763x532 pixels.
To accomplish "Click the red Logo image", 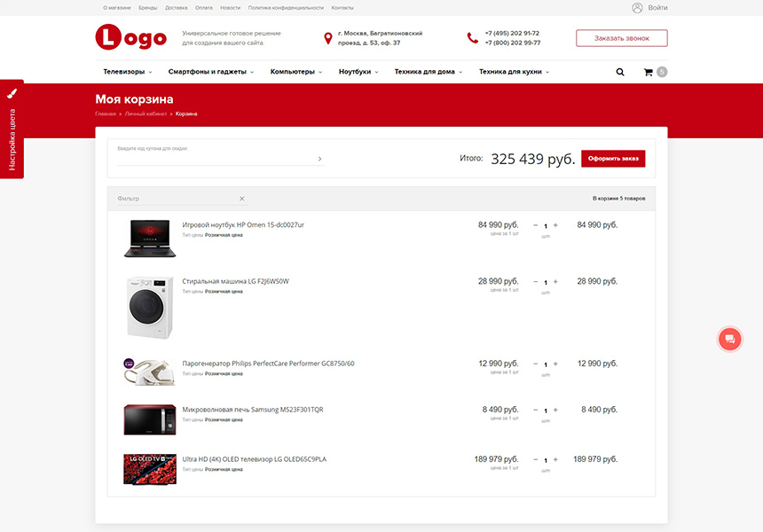I will click(131, 38).
